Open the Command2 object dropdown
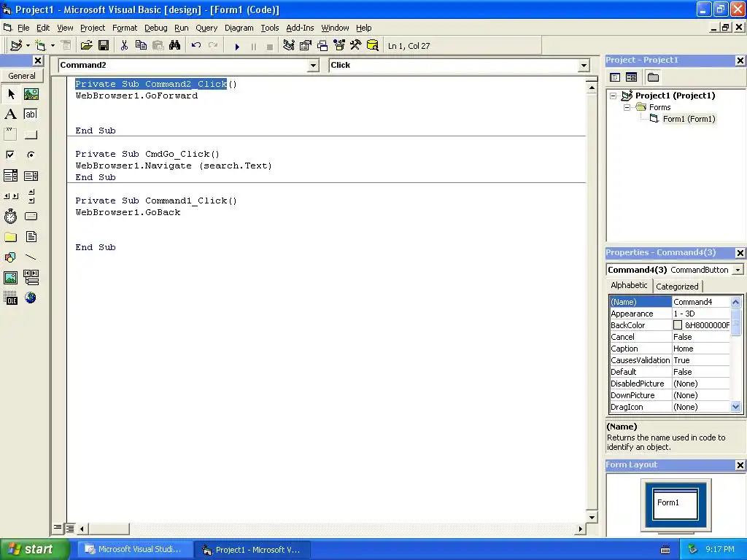The image size is (747, 560). pos(313,65)
